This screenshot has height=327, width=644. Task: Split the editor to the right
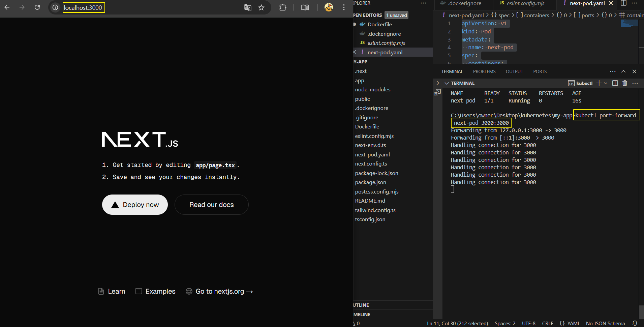623,3
